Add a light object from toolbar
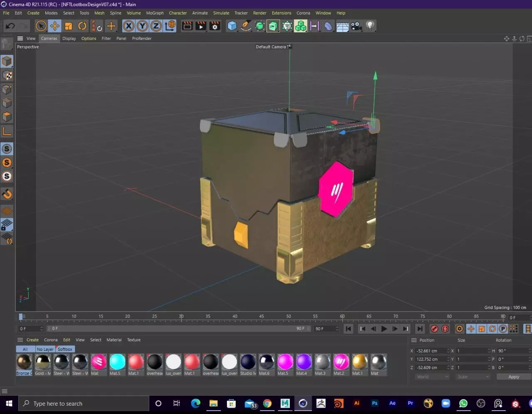This screenshot has width=532, height=414. pos(370,26)
